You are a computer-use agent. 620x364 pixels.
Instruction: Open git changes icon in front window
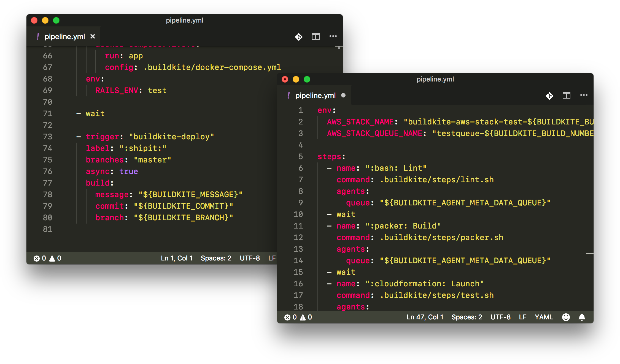click(x=549, y=96)
